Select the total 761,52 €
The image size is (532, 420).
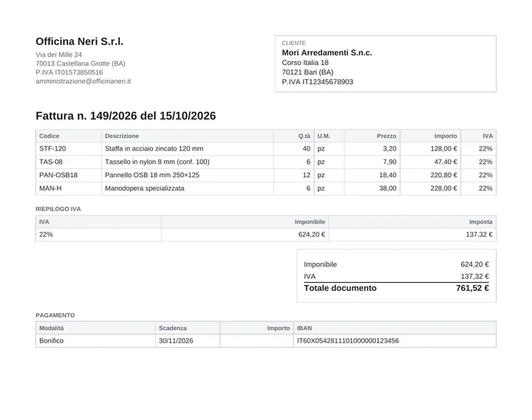[472, 288]
